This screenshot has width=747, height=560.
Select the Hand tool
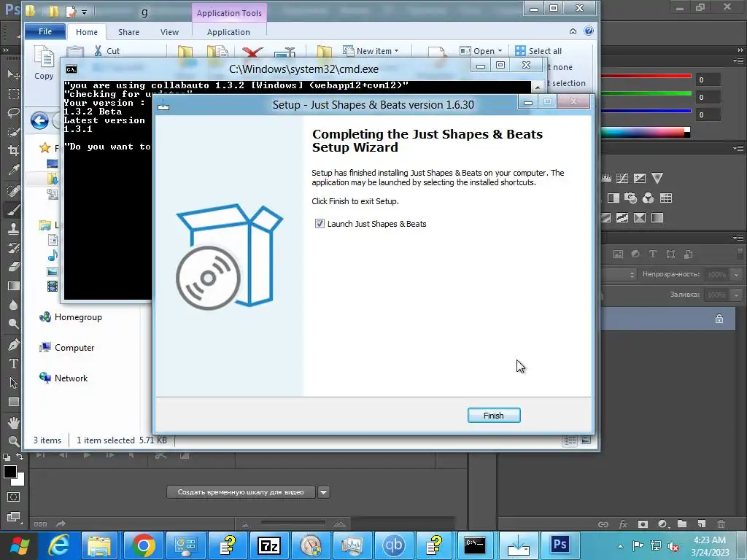coord(13,422)
